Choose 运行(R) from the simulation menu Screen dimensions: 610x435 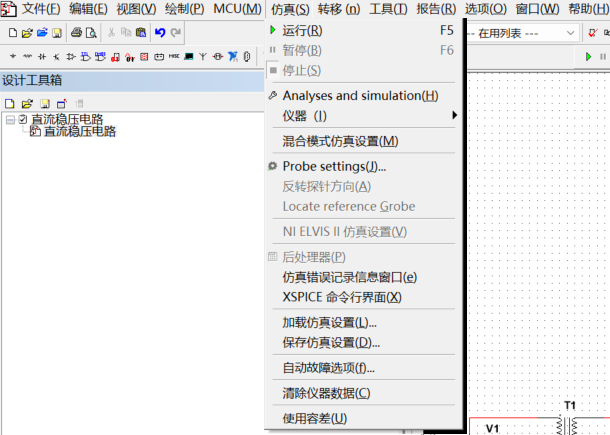pos(363,30)
